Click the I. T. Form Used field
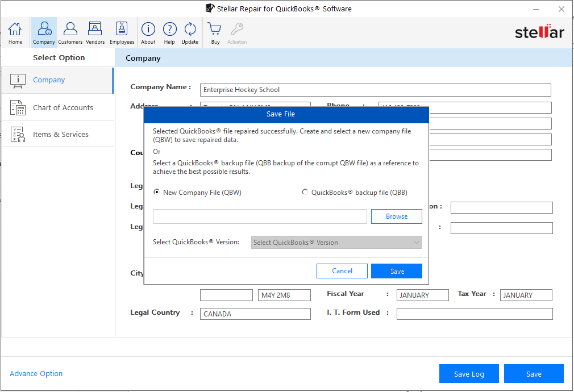The width and height of the screenshot is (574, 392). pos(475,314)
